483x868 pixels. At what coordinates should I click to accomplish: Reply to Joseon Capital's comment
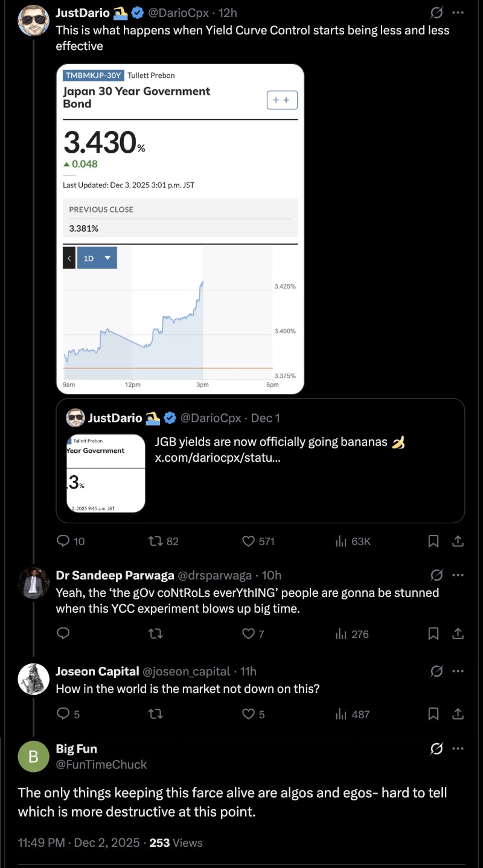tap(63, 714)
